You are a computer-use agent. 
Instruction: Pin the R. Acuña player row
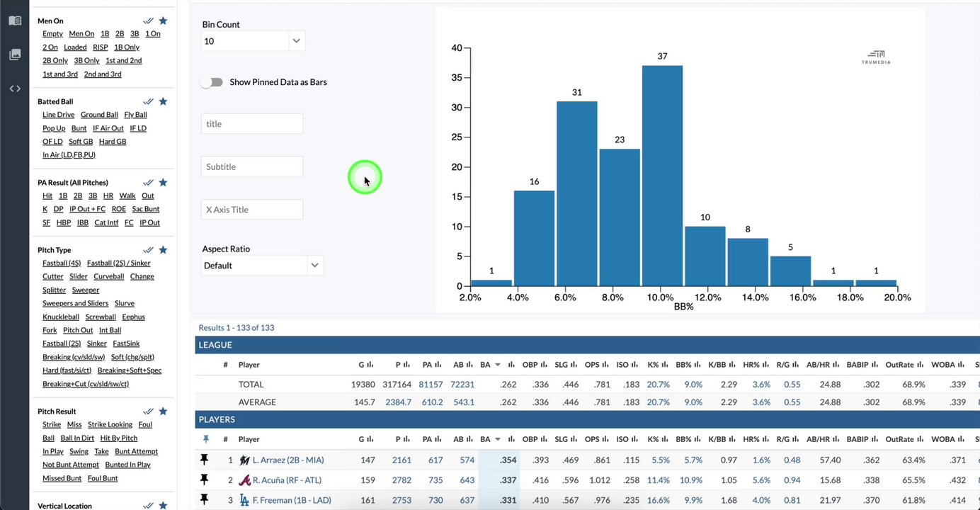(205, 480)
